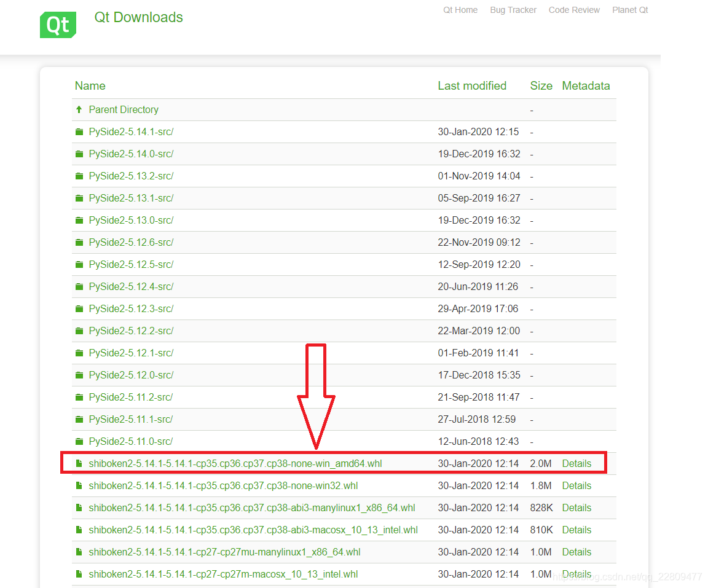Open the PySide2-5.11.0-src/ directory link
Image resolution: width=708 pixels, height=588 pixels.
pos(131,441)
